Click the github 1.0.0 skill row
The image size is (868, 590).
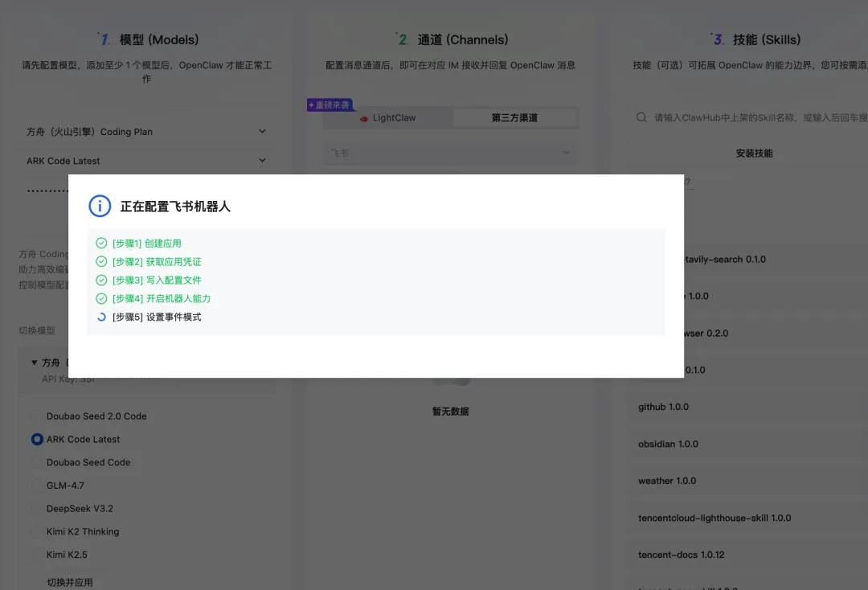click(747, 407)
